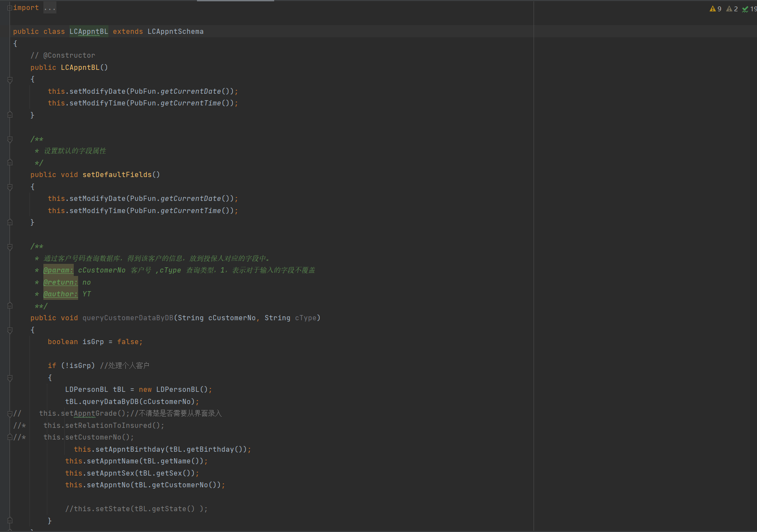Collapse the Javadoc above queryCustomerDataByDB
This screenshot has height=532, width=757.
(10, 246)
